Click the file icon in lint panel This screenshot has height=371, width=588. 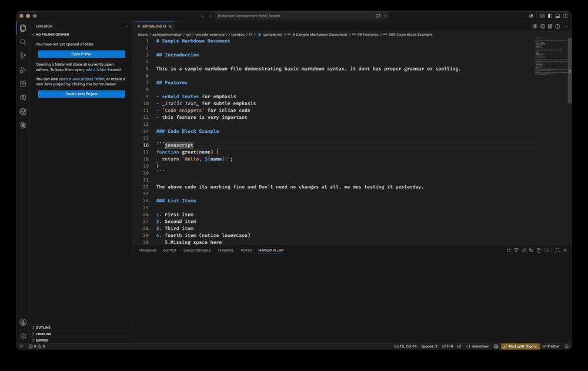[x=539, y=250]
